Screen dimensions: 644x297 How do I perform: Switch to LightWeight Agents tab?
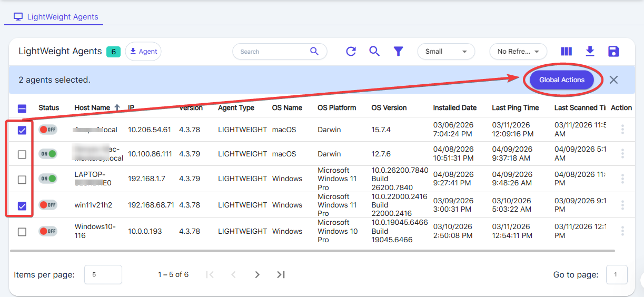coord(56,16)
